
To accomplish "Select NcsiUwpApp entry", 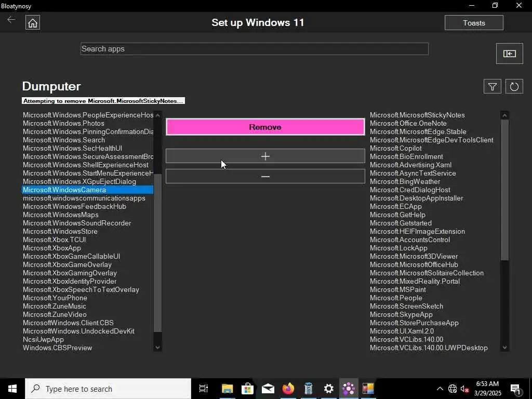I will click(43, 340).
